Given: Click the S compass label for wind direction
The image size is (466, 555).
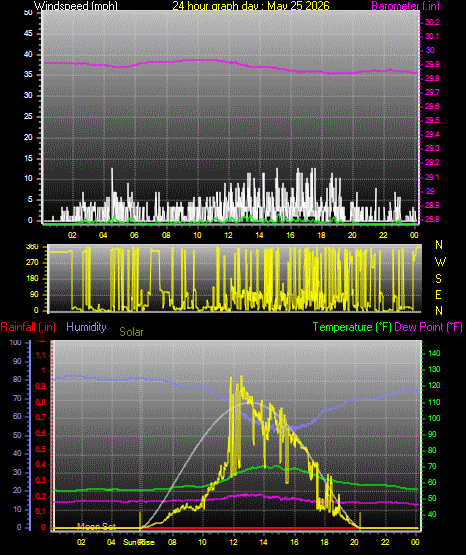Looking at the screenshot, I should coord(438,279).
